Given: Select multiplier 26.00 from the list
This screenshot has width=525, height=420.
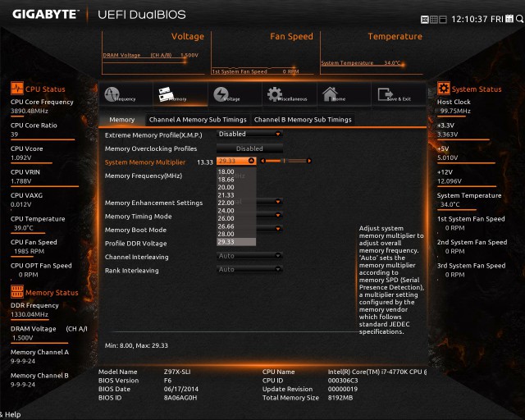Looking at the screenshot, I should (x=236, y=218).
